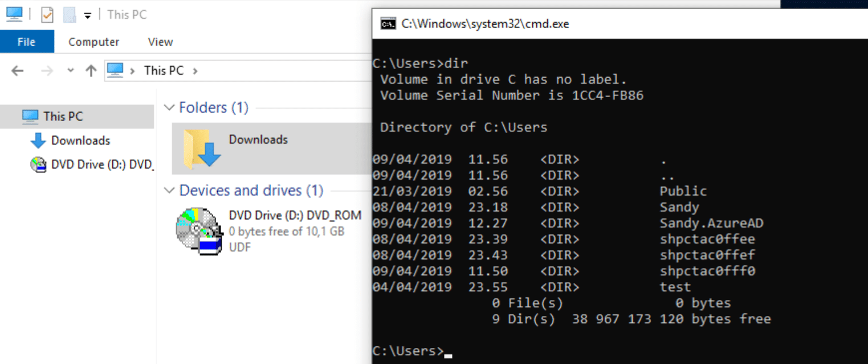Select the DVD Drive (D:) DVD_ROM icon
Image resolution: width=868 pixels, height=364 pixels.
(199, 230)
